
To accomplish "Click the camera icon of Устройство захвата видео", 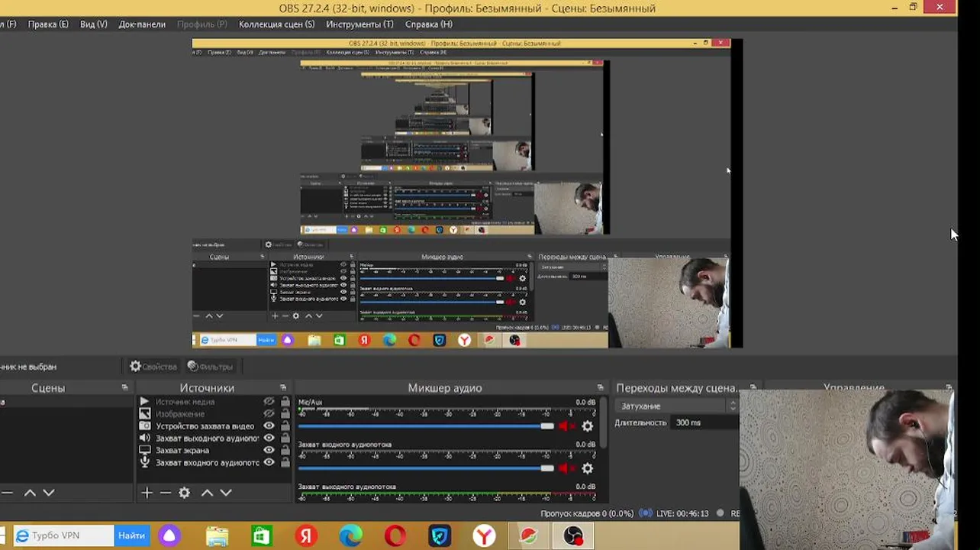I will tap(144, 426).
